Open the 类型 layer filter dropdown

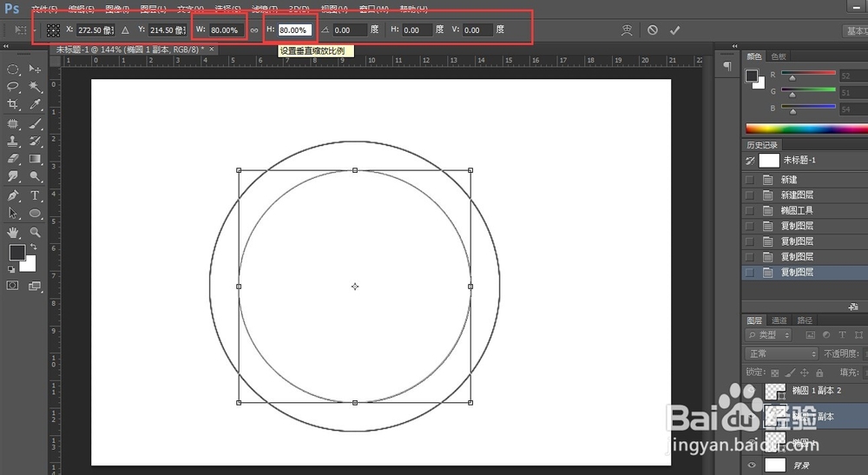tap(769, 335)
